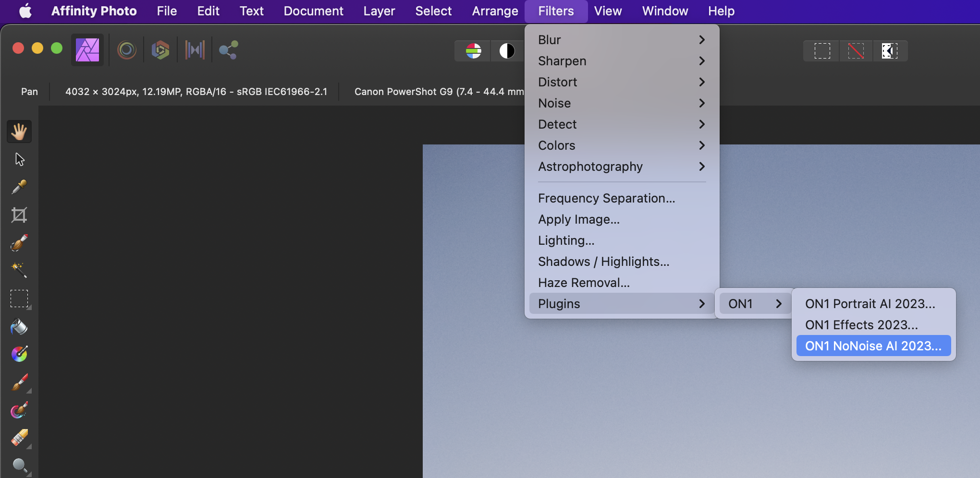Select the Flood Select magic wand tool
This screenshot has height=478, width=980.
pyautogui.click(x=19, y=271)
